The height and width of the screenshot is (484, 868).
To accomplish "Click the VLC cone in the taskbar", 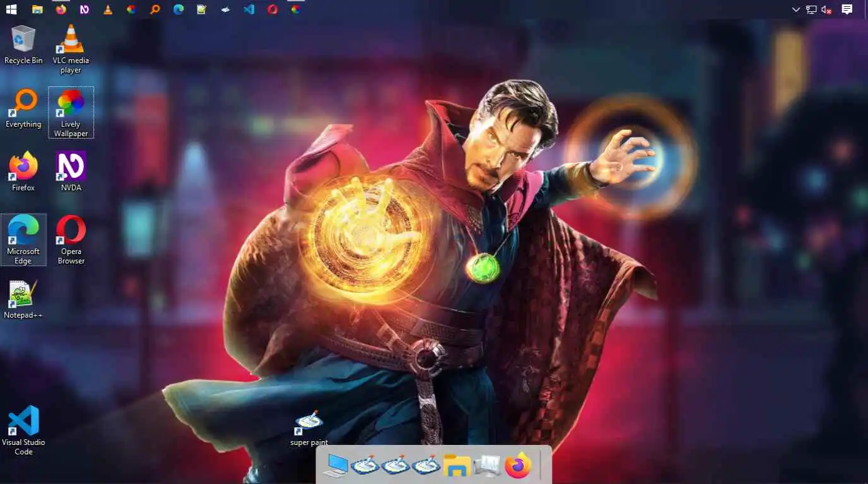I will 108,9.
